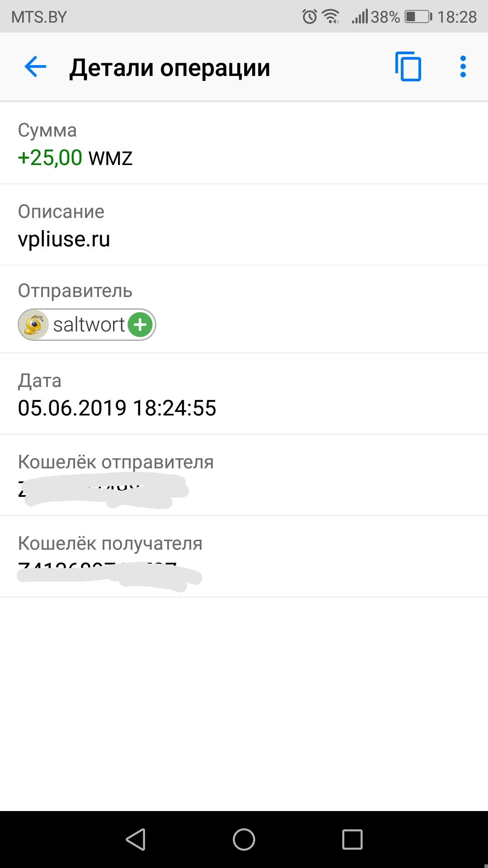The width and height of the screenshot is (488, 868).
Task: Tap the Кошелёк получателя label
Action: click(110, 543)
